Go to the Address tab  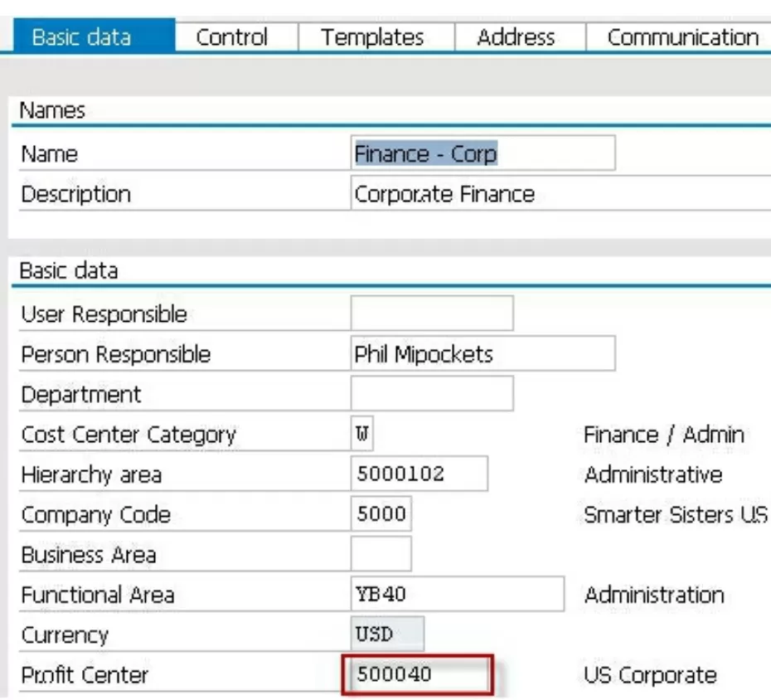tap(516, 37)
